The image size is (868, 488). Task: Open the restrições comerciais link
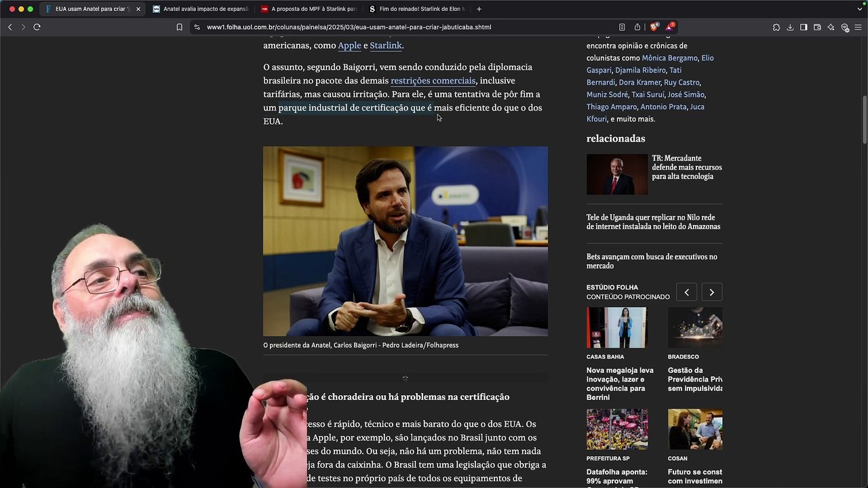tap(433, 81)
